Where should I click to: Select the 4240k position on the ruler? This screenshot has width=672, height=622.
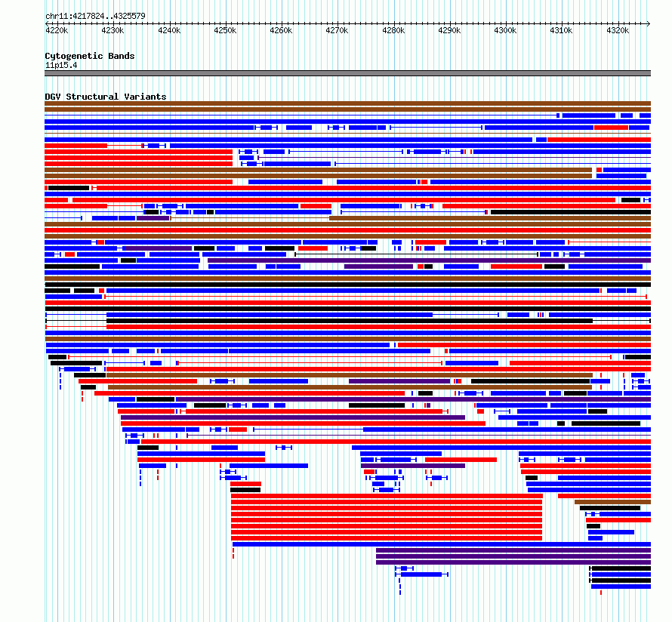(169, 30)
